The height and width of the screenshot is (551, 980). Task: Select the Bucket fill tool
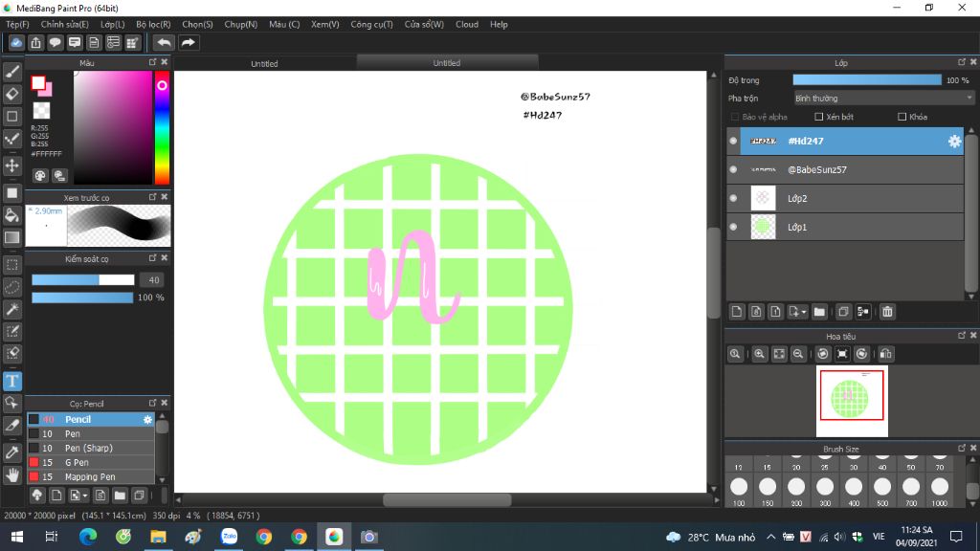11,215
